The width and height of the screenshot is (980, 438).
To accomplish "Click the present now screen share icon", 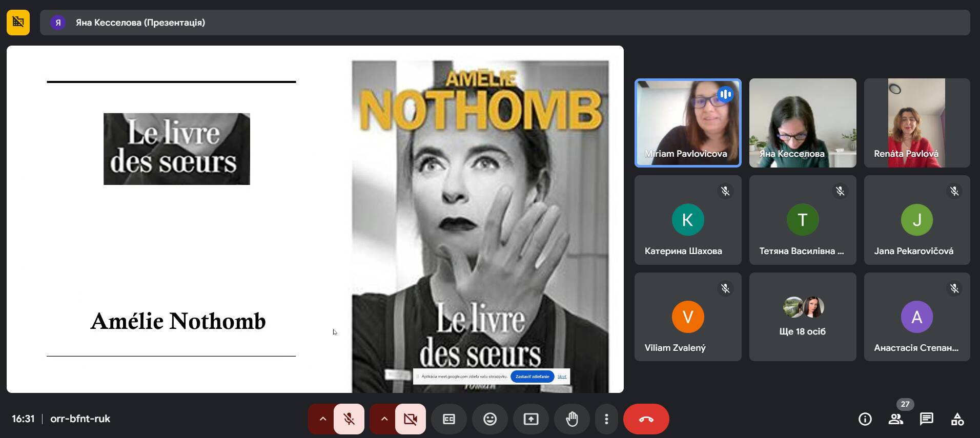I will pos(531,419).
